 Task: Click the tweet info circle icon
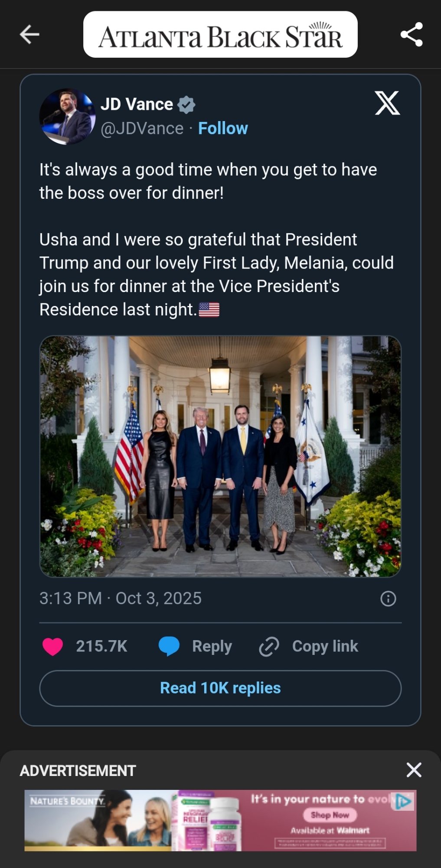388,598
